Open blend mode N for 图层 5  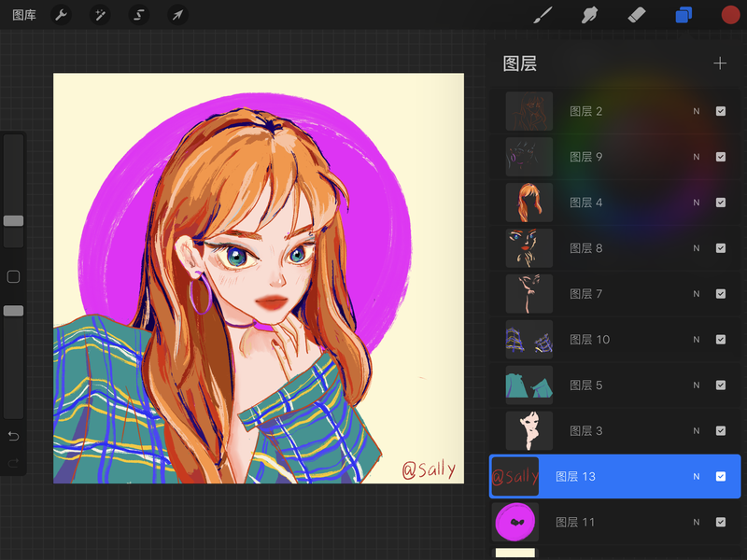tap(697, 385)
